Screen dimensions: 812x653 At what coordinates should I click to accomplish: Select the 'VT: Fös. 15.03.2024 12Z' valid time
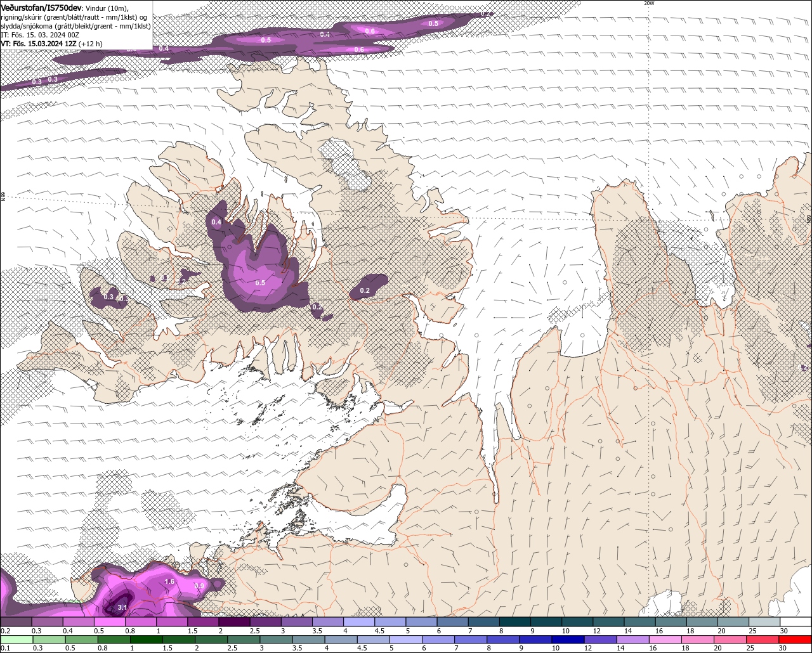tap(39, 44)
